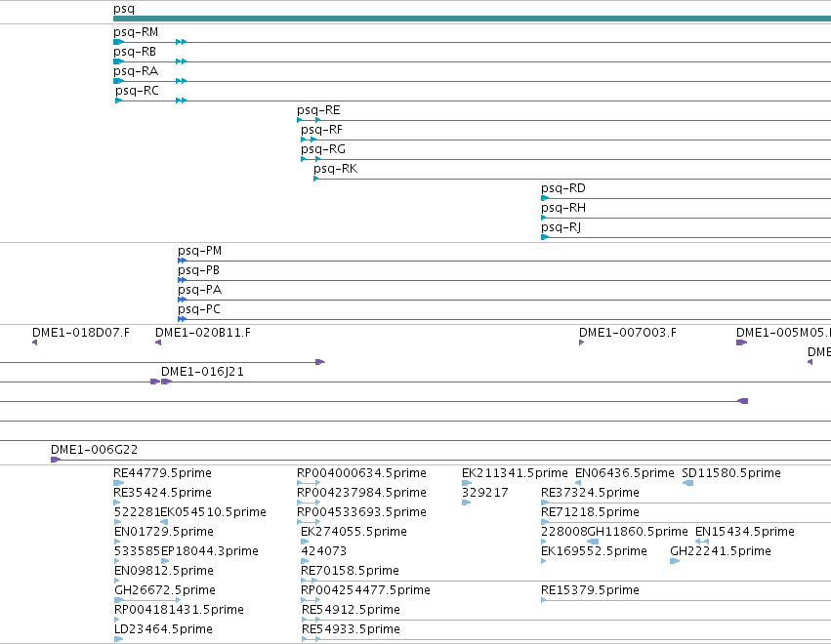
Task: Select the RE54912.5prime EST label
Action: point(351,610)
